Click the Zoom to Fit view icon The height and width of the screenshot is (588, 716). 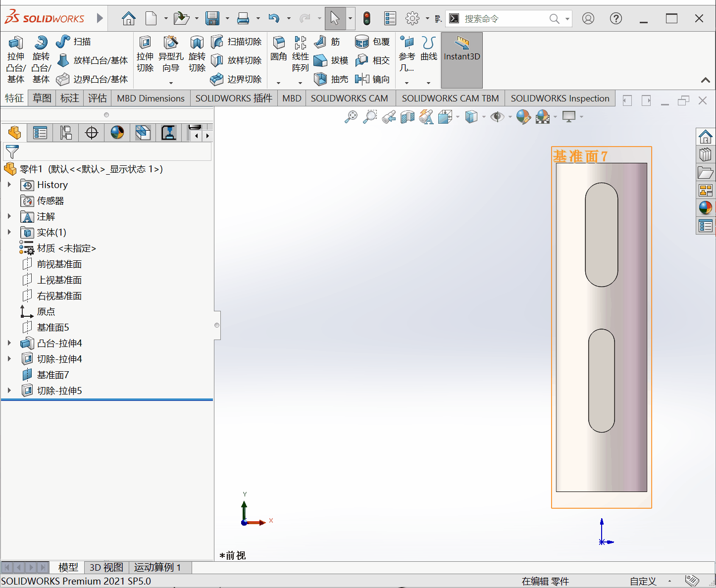point(351,117)
